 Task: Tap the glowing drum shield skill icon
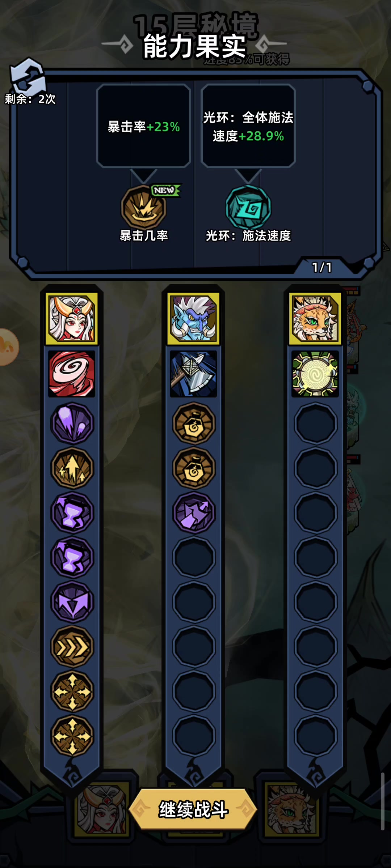[315, 374]
